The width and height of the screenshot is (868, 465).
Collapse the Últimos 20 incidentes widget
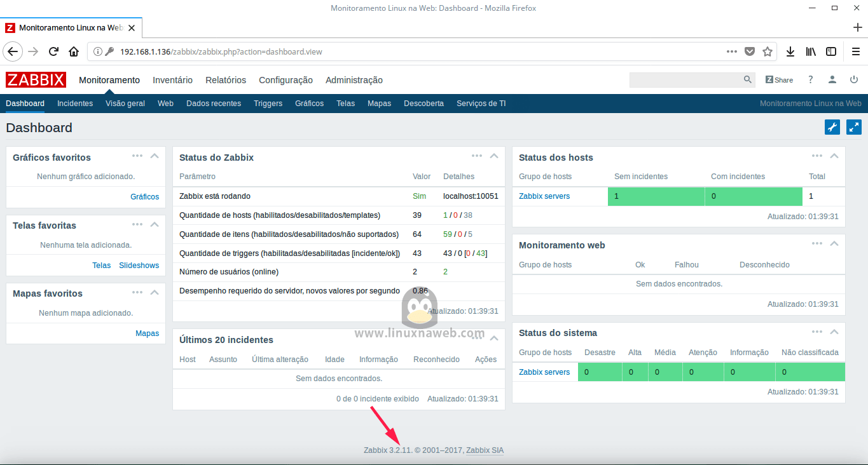(x=494, y=338)
